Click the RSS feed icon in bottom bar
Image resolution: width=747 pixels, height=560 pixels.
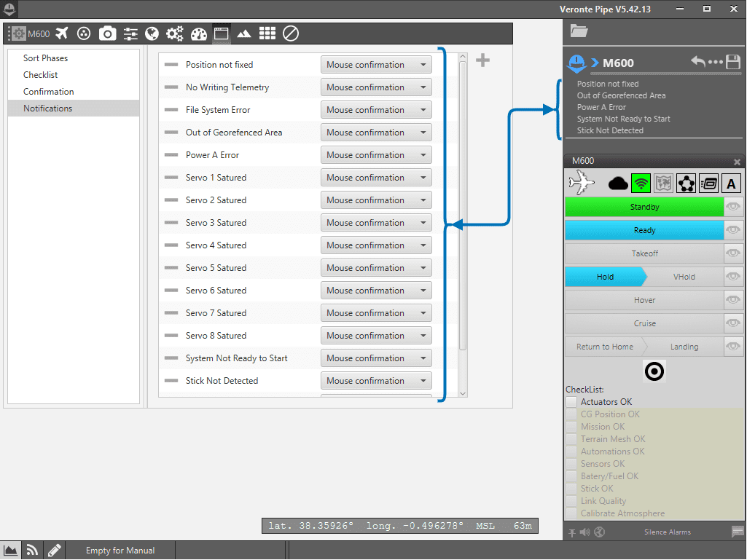click(32, 550)
